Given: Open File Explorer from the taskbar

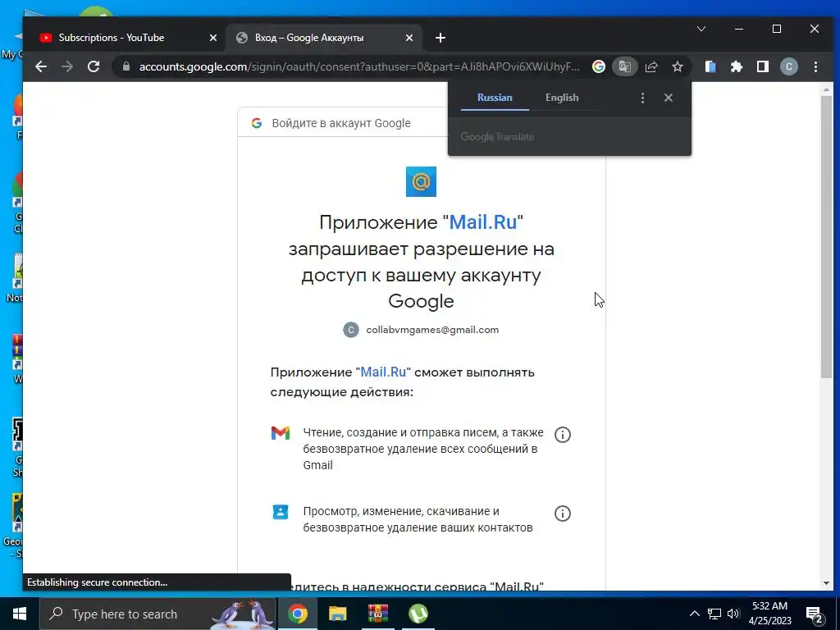Looking at the screenshot, I should (337, 614).
